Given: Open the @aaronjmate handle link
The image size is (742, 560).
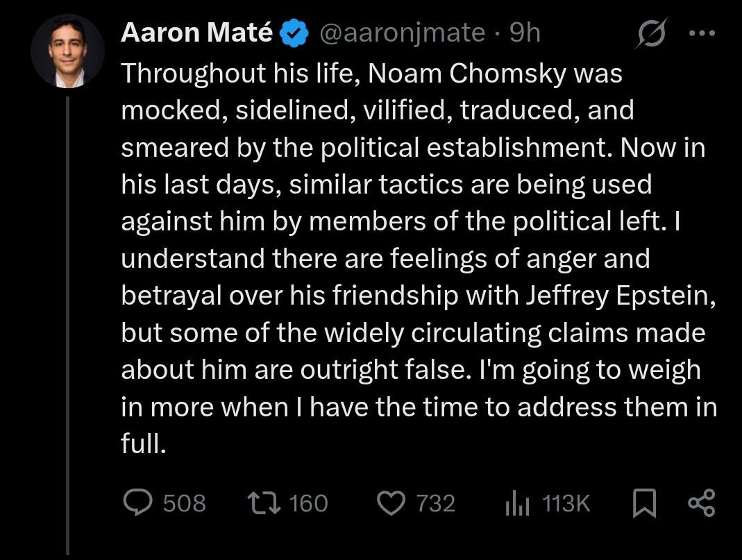Looking at the screenshot, I should click(x=402, y=33).
